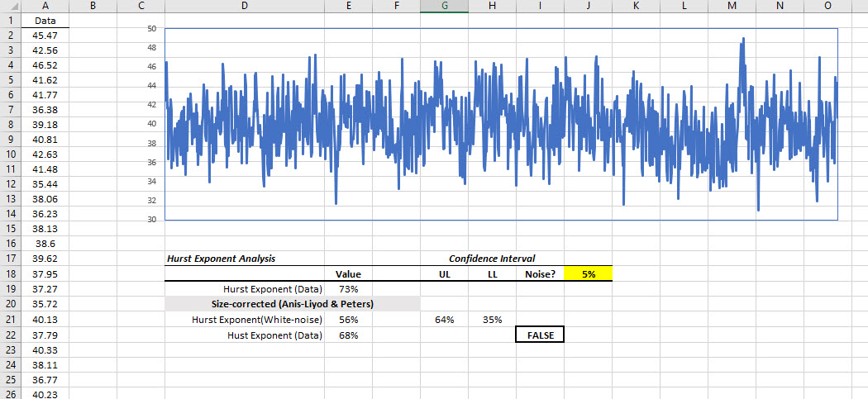Screen dimensions: 868x399
Task: Click the Confidence Interval heading
Action: (492, 259)
